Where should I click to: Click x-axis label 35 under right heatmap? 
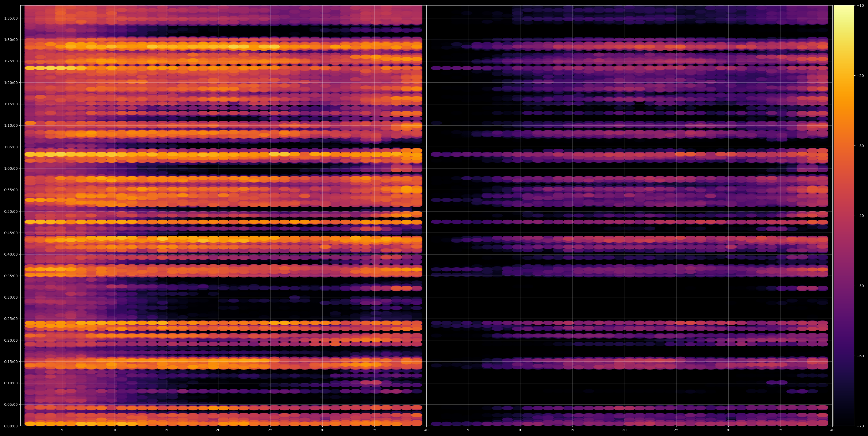pos(780,430)
